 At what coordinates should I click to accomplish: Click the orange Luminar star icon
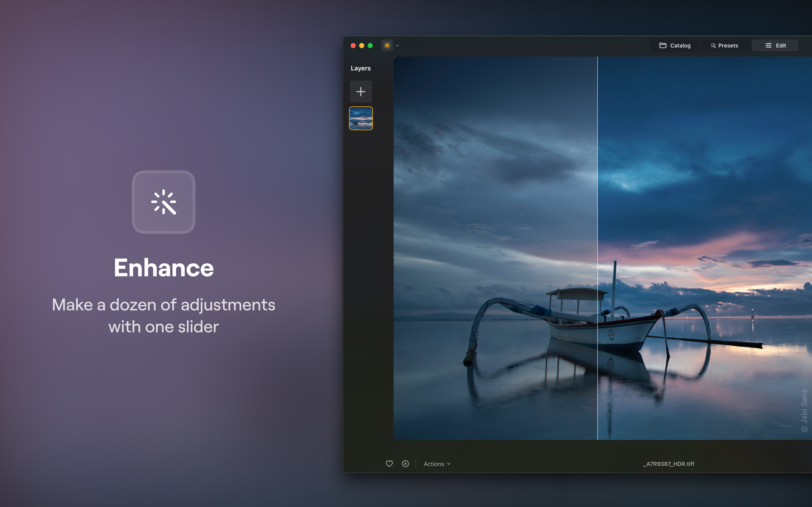pyautogui.click(x=387, y=45)
